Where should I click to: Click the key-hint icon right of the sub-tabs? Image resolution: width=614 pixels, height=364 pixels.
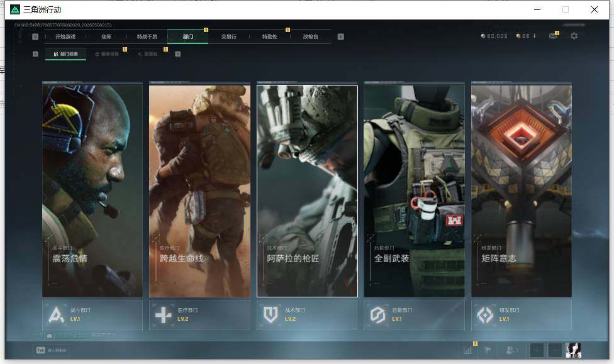coord(178,54)
